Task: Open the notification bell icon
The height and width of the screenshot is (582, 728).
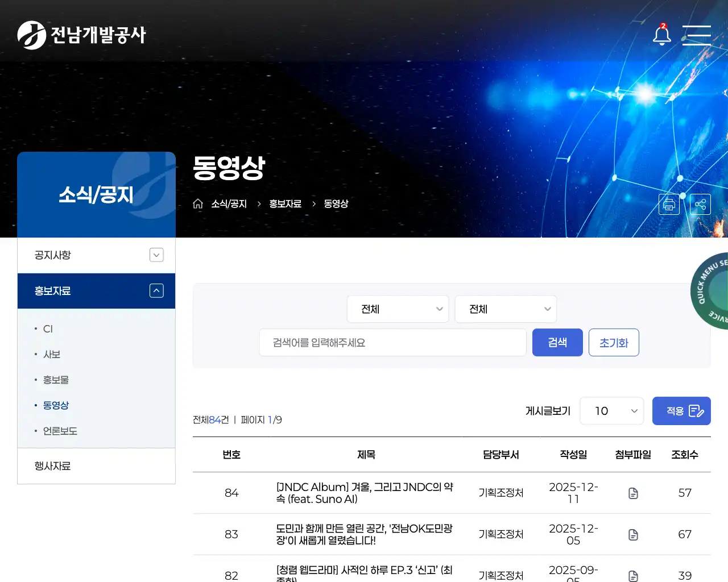Action: [x=661, y=35]
